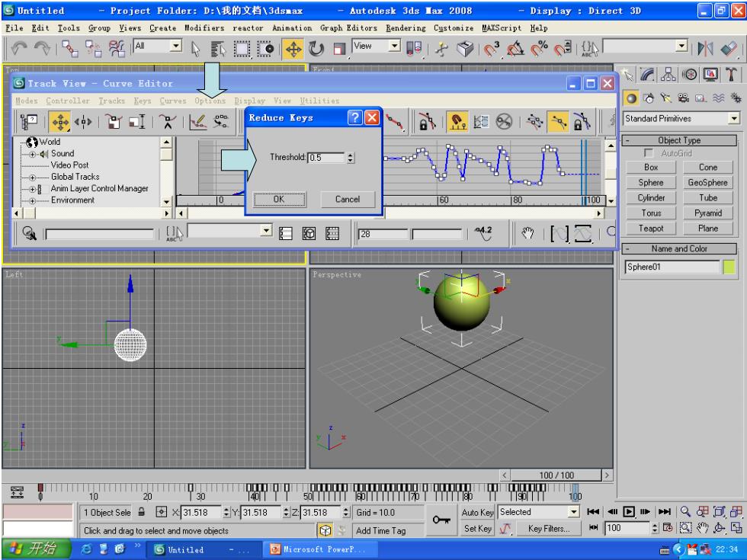Open Select by Name list icon

coord(218,48)
